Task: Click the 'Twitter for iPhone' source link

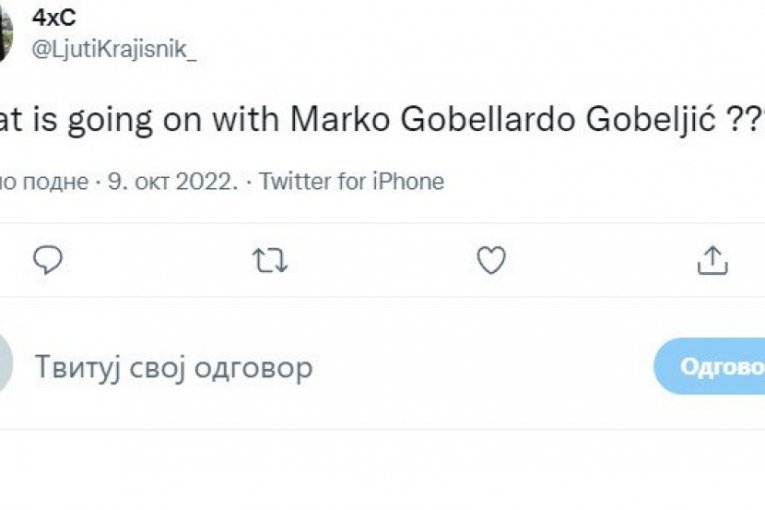Action: (x=351, y=182)
